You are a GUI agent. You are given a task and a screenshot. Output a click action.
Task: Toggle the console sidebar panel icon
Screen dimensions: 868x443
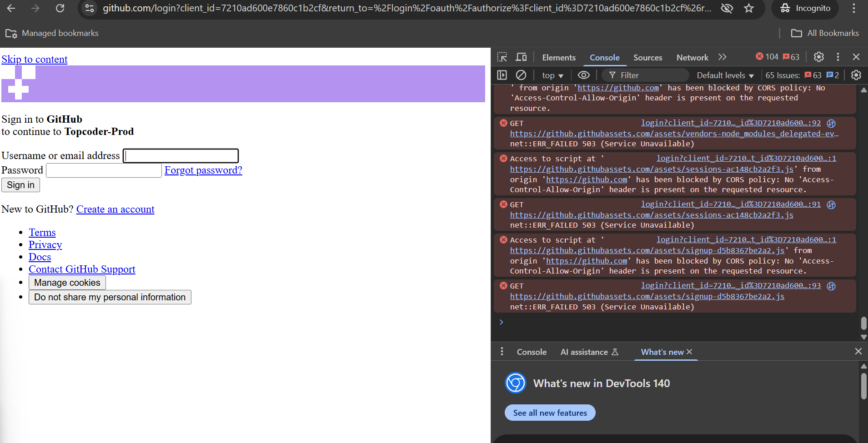click(x=502, y=75)
